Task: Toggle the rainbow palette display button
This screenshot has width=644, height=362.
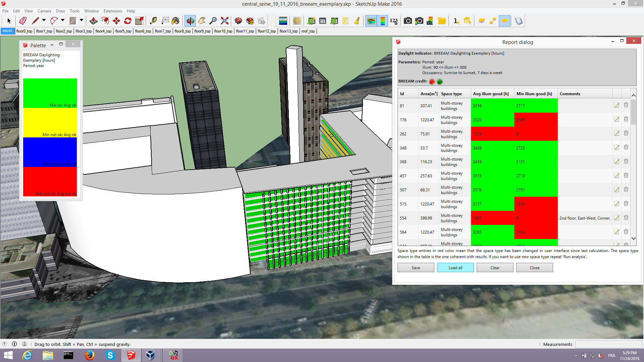Action: tap(382, 21)
